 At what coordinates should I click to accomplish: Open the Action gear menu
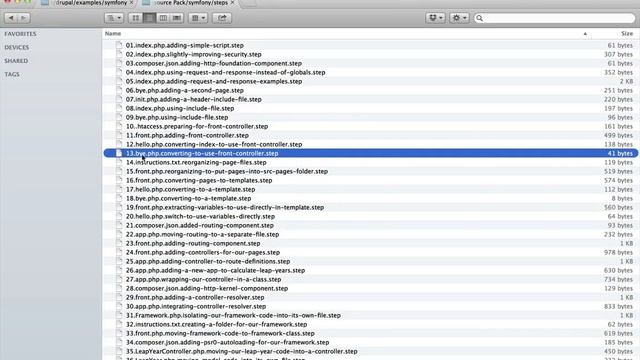pos(459,18)
